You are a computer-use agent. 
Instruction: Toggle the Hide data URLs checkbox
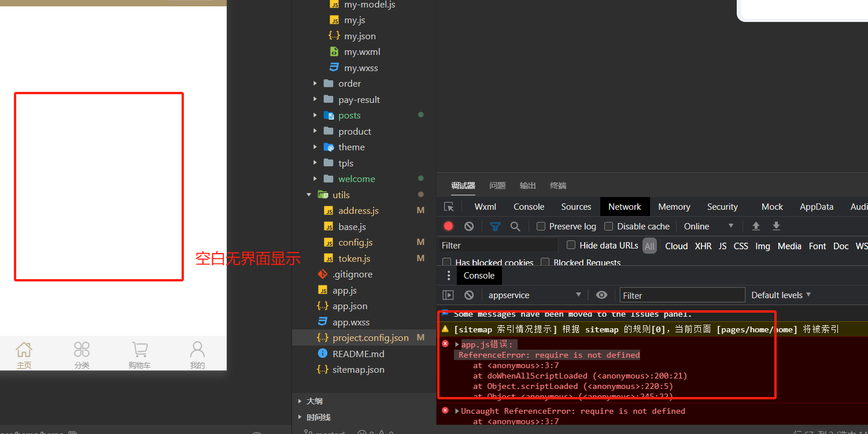[570, 245]
